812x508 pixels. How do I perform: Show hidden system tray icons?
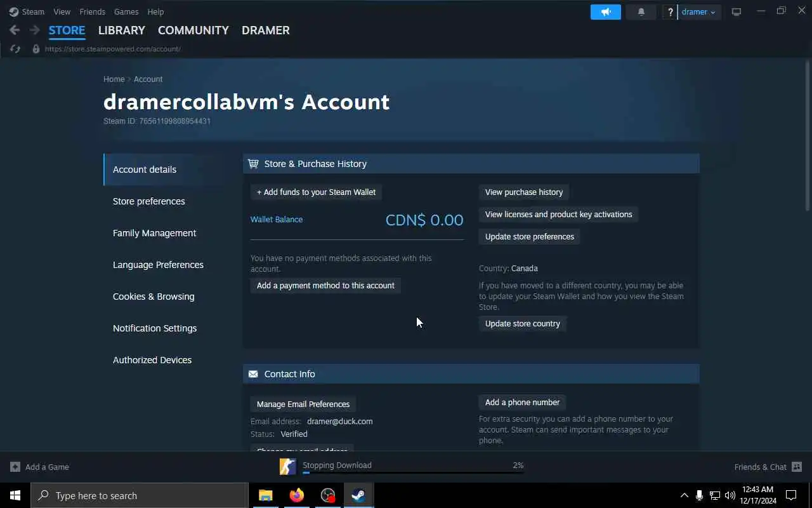[684, 495]
